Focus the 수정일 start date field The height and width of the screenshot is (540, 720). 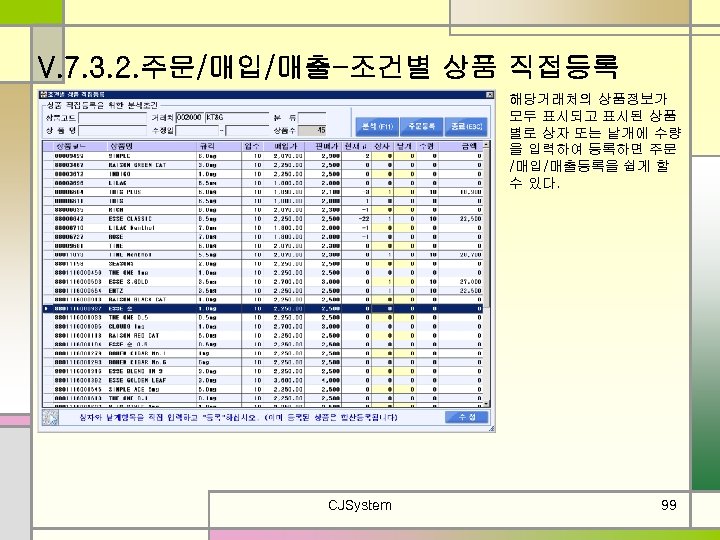pos(197,131)
